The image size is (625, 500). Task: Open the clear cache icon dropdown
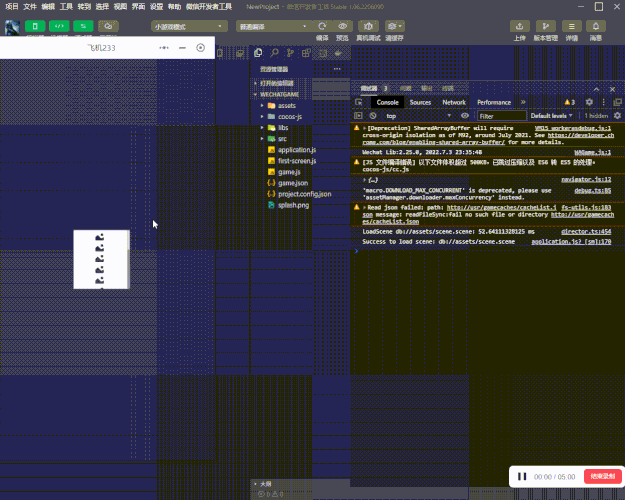[395, 26]
